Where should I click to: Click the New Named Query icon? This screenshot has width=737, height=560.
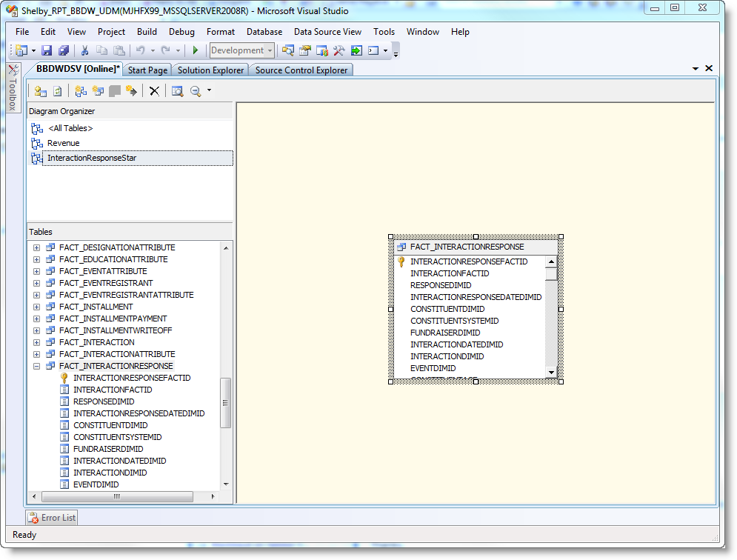[98, 91]
